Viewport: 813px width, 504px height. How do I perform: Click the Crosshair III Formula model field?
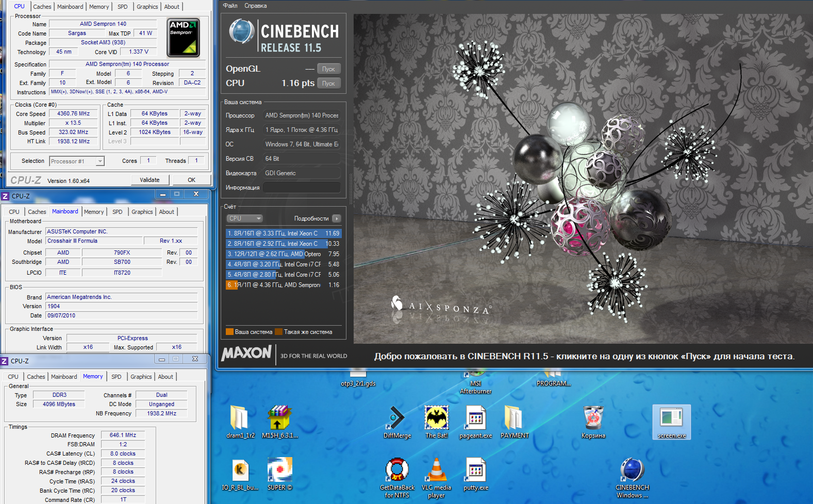94,241
